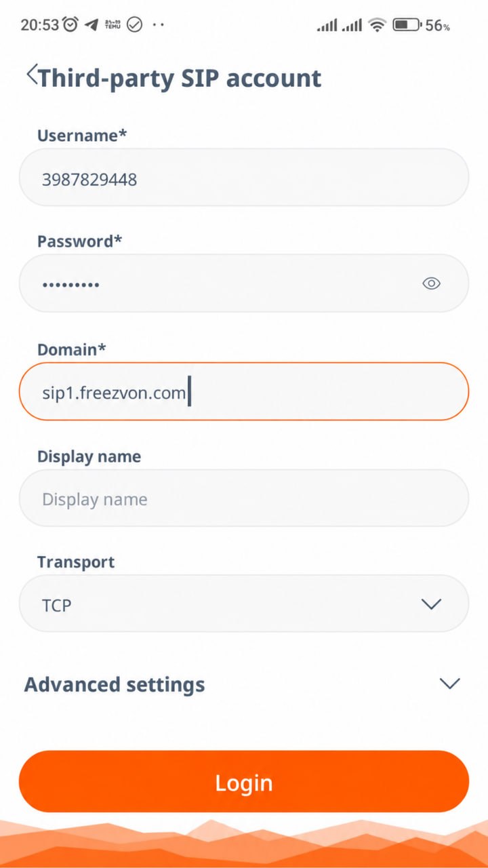
Task: Open the Transport TCP dropdown
Action: tap(244, 604)
